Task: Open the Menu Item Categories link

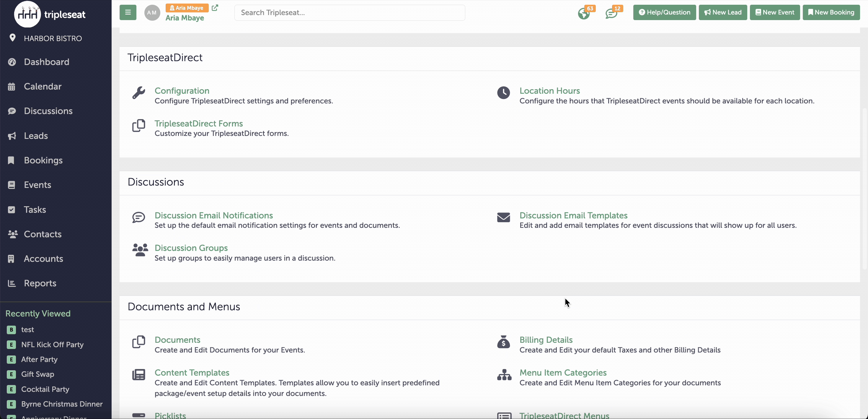Action: 563,372
